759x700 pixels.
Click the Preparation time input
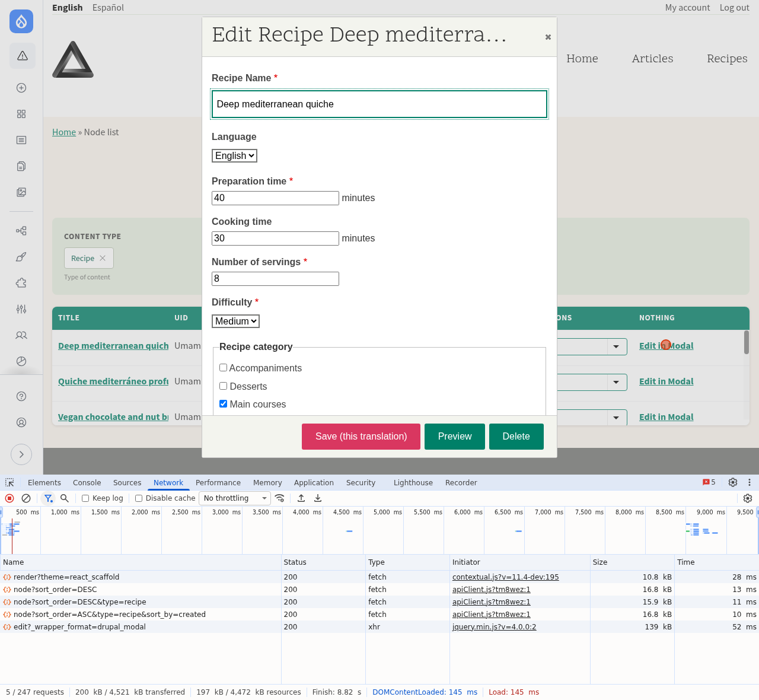(275, 198)
